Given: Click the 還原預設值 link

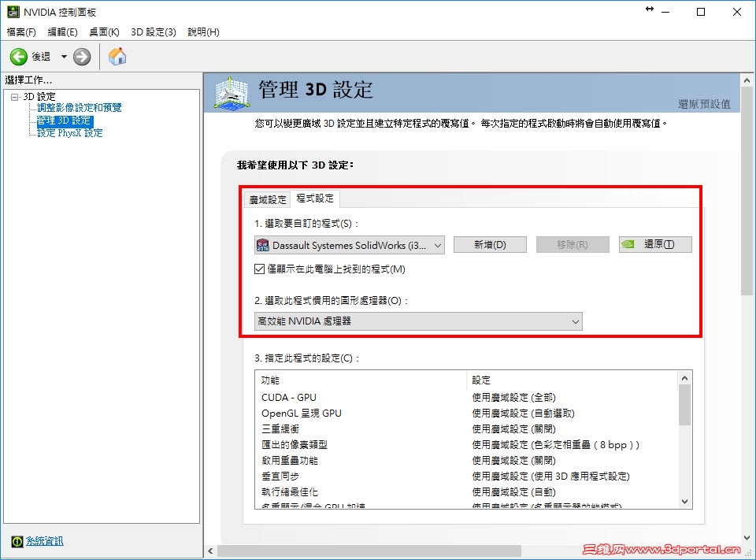Looking at the screenshot, I should [x=704, y=104].
